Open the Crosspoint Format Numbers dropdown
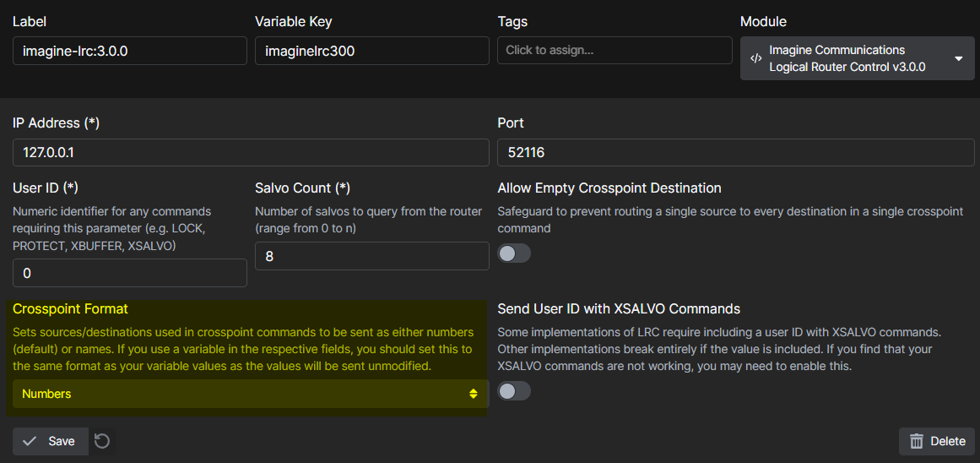The image size is (980, 463). click(250, 395)
